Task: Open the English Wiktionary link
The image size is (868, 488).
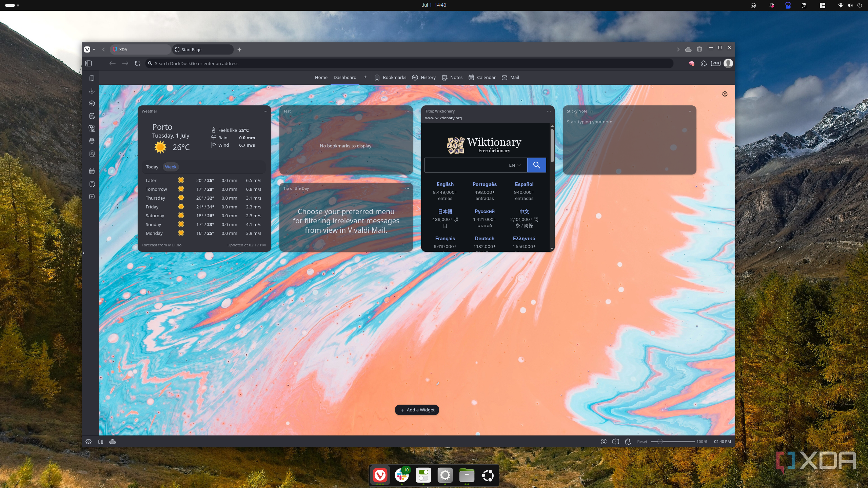Action: (445, 184)
